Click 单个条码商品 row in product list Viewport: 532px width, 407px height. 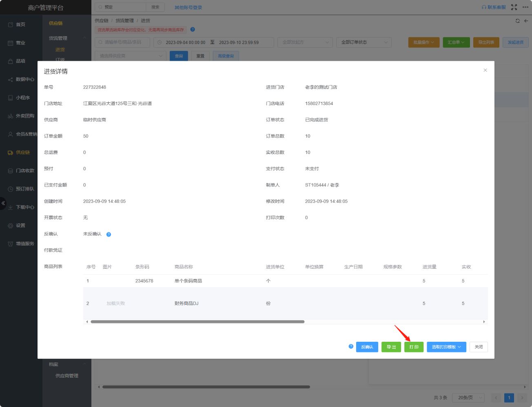pos(286,281)
